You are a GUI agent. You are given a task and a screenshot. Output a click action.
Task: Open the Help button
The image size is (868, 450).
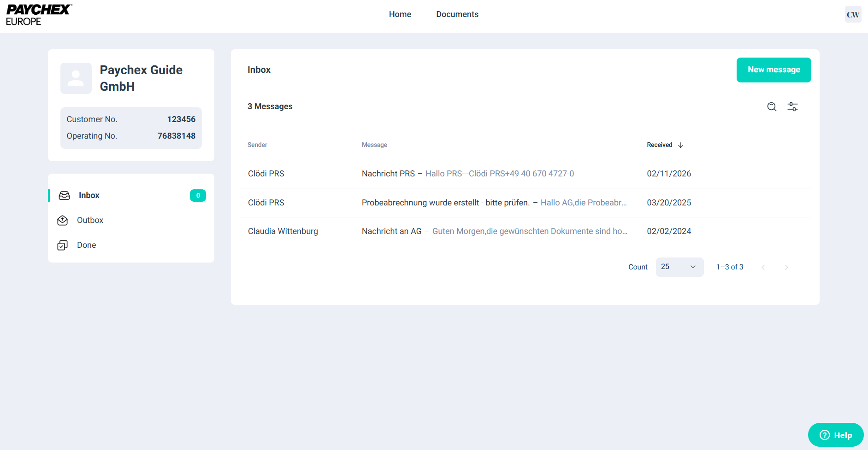point(835,435)
